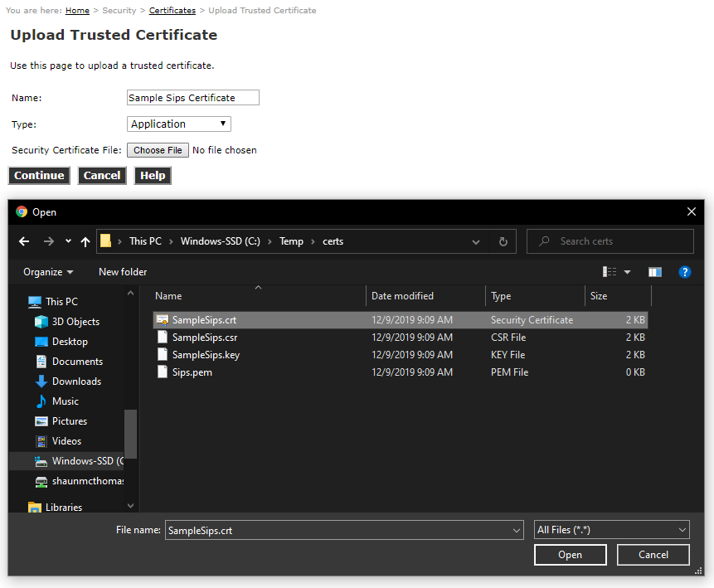This screenshot has width=714, height=588.
Task: Click New folder in the toolbar
Action: tap(123, 272)
